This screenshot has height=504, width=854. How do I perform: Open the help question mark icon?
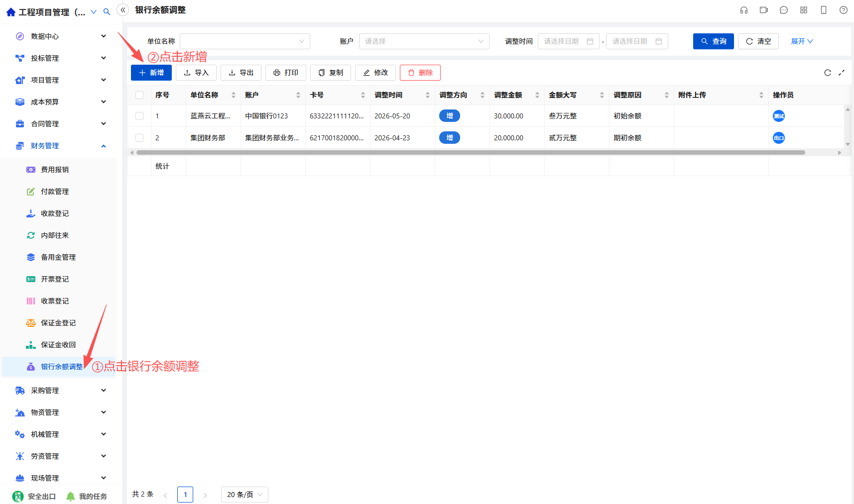click(844, 10)
